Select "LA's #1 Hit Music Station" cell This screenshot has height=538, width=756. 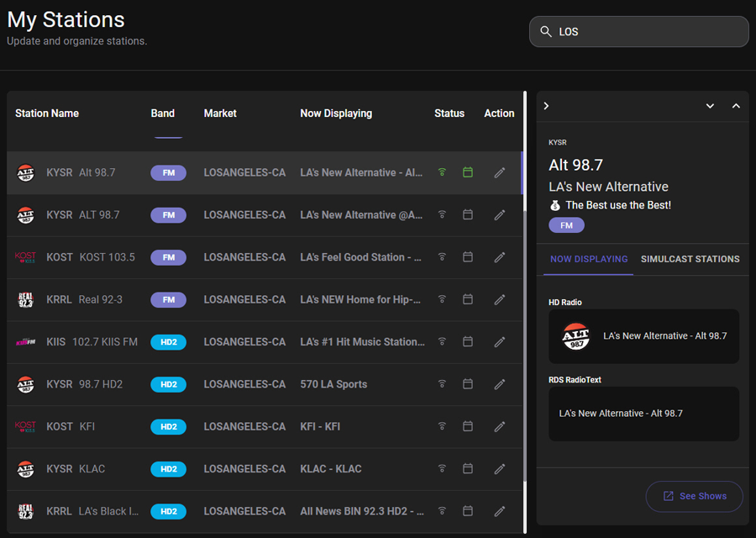(x=362, y=342)
